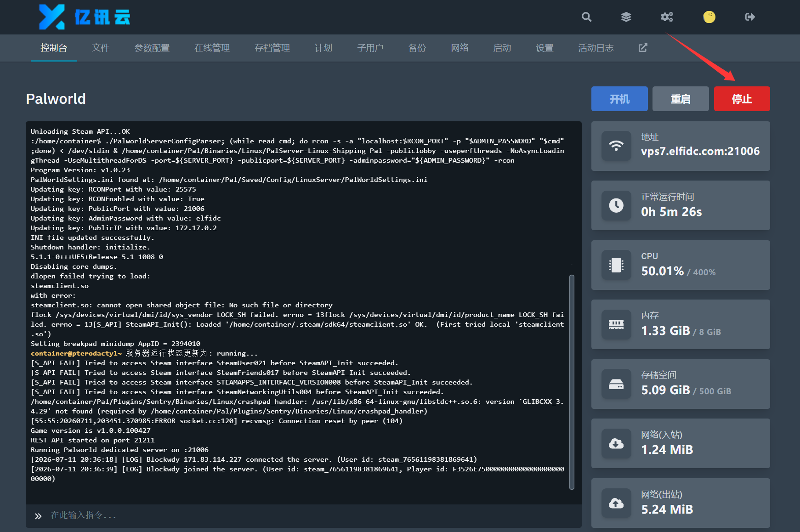The height and width of the screenshot is (532, 800).
Task: Switch to the 控制台 tab
Action: point(54,48)
